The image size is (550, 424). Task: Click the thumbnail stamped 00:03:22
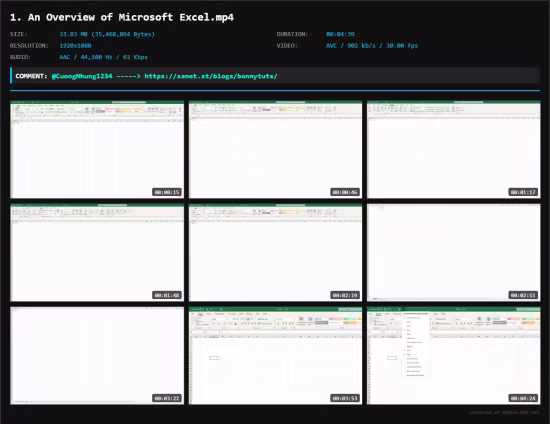pyautogui.click(x=97, y=356)
